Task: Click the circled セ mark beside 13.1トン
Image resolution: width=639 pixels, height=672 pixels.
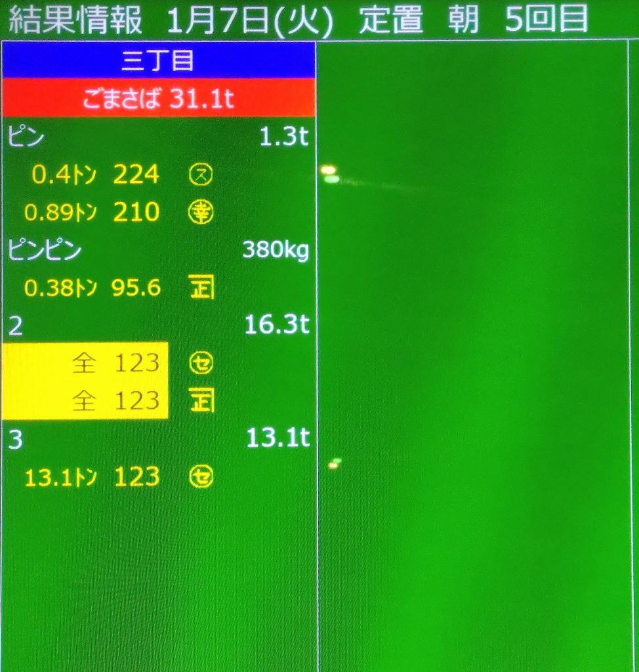Action: tap(201, 478)
